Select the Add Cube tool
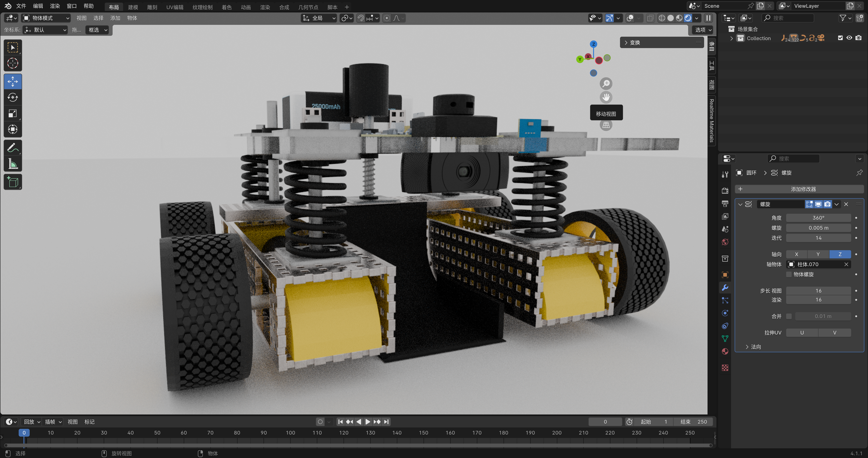Screen dimensions: 868x458 (13, 182)
